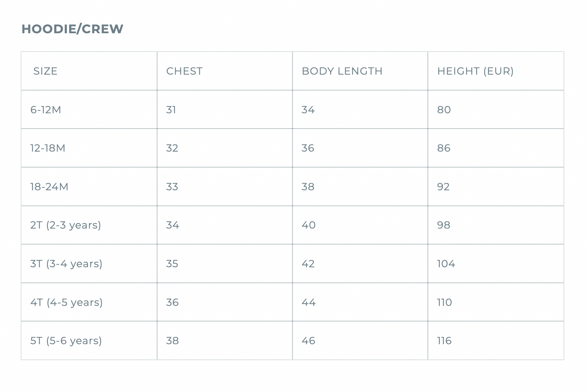Click the 2T (2-3 years) row label

point(65,225)
